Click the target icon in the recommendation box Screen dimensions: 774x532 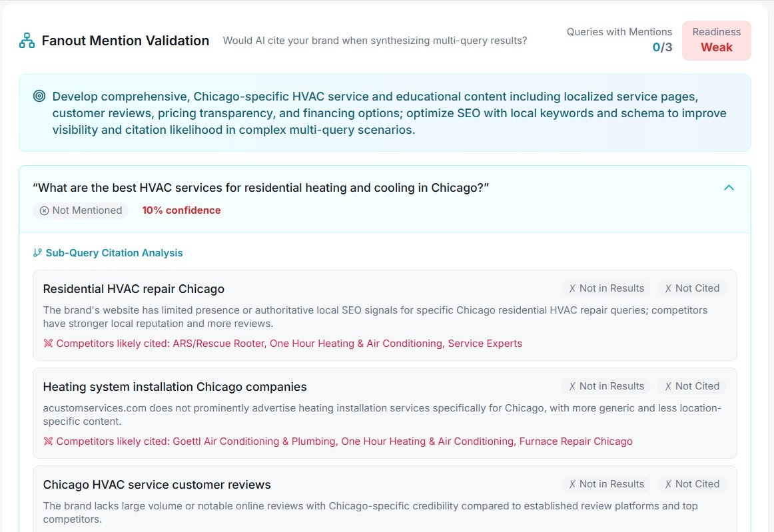click(x=39, y=97)
